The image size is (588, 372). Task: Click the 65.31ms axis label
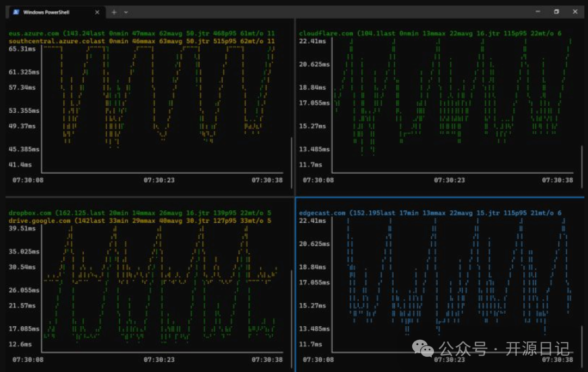[22, 49]
